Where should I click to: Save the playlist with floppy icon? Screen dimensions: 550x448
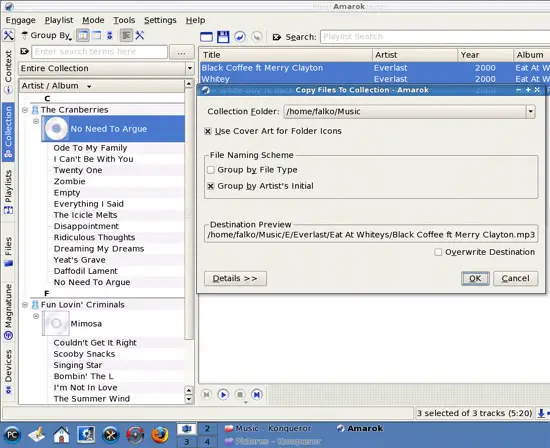click(x=223, y=37)
